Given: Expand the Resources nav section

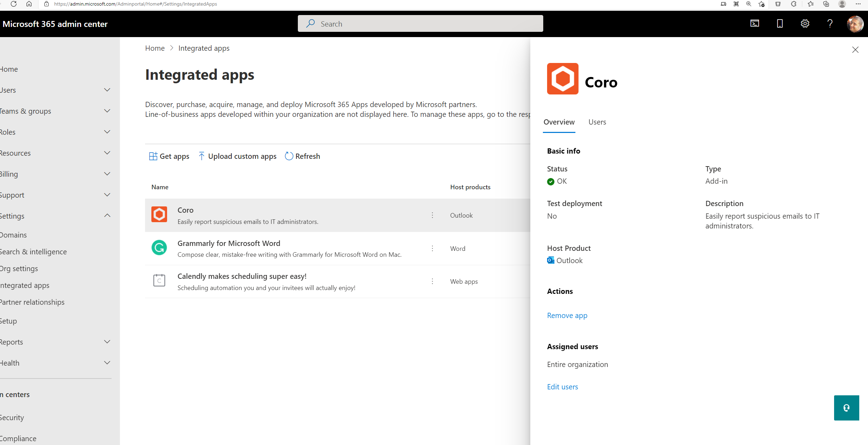Looking at the screenshot, I should click(107, 153).
